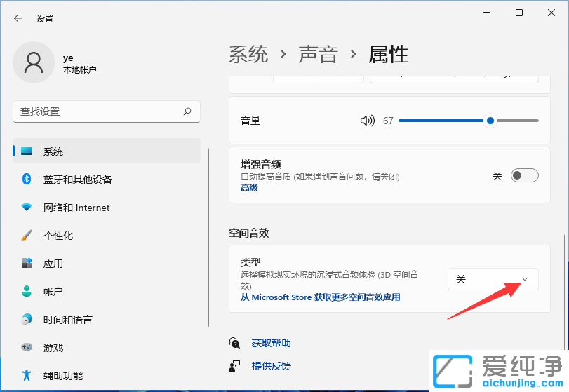Viewport: 569px width, 392px height.
Task: Click the 设置 window title
Action: click(x=45, y=18)
